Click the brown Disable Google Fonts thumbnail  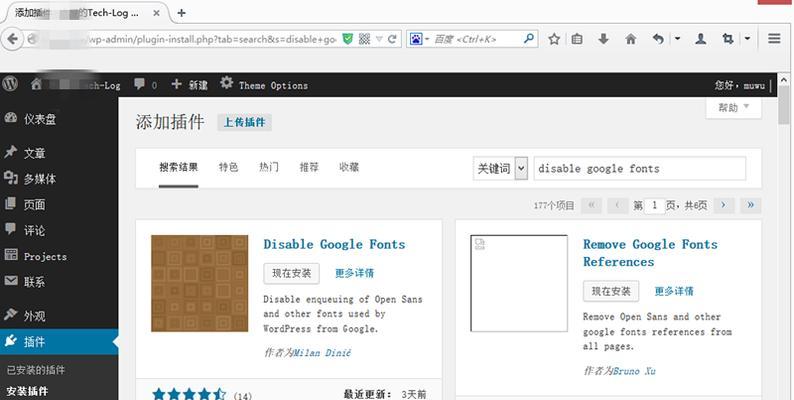(200, 283)
